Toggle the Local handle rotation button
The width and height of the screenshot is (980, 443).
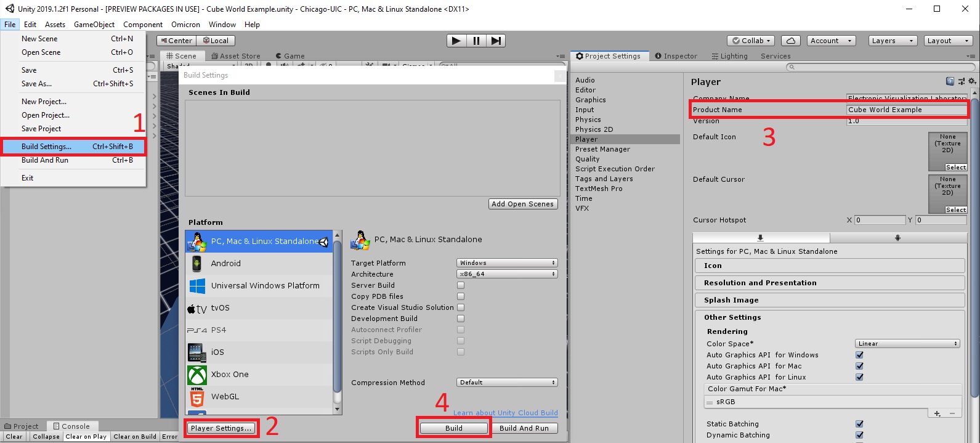tap(216, 41)
